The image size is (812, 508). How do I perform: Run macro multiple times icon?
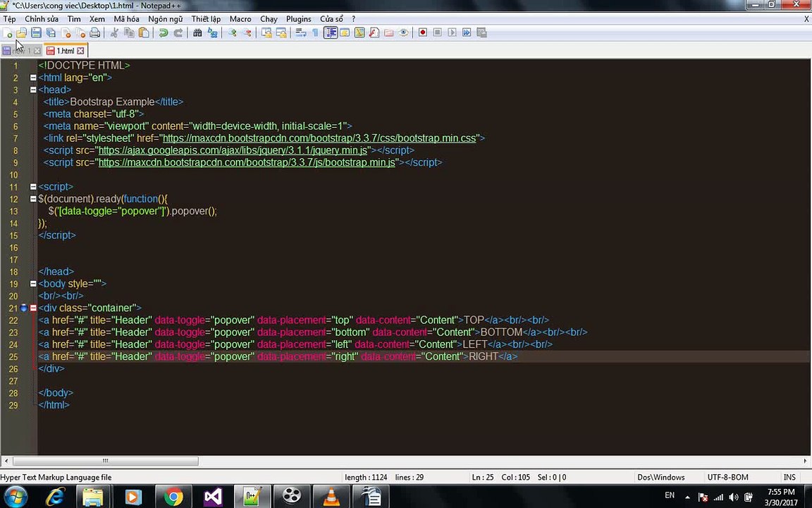click(x=467, y=32)
